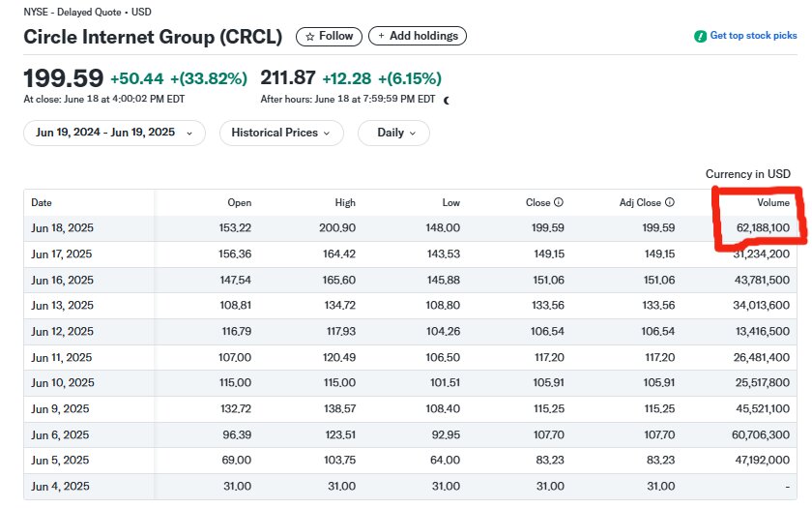Image resolution: width=812 pixels, height=508 pixels.
Task: Select the Jun 5, 2025 date cell
Action: coord(60,460)
